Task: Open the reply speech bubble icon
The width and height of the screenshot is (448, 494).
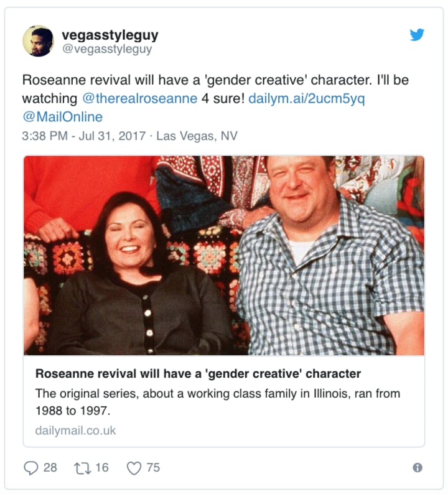Action: pos(31,467)
